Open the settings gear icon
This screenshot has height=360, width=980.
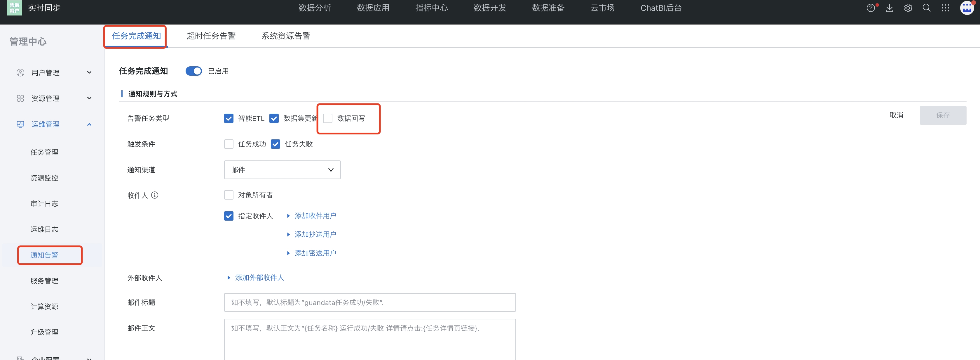tap(908, 8)
